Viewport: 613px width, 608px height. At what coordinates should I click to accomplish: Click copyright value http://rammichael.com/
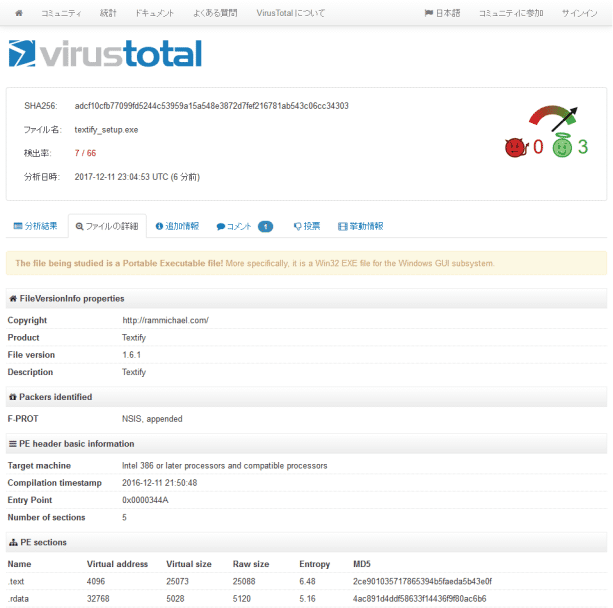click(x=165, y=320)
